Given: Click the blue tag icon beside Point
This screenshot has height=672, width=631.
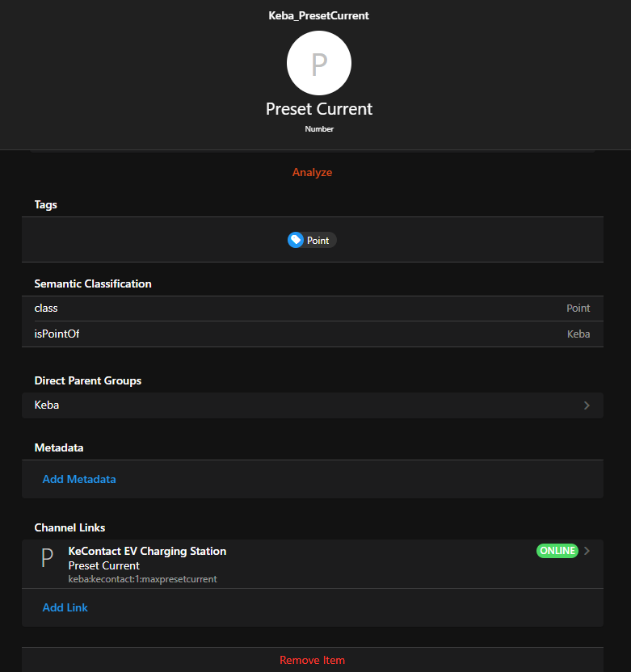Looking at the screenshot, I should tap(296, 240).
